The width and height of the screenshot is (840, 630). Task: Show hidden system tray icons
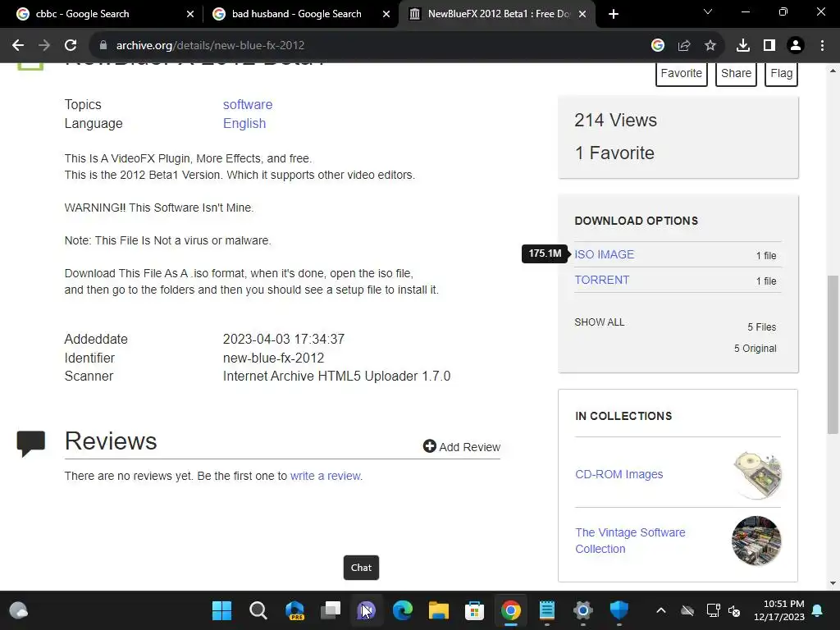pyautogui.click(x=661, y=610)
